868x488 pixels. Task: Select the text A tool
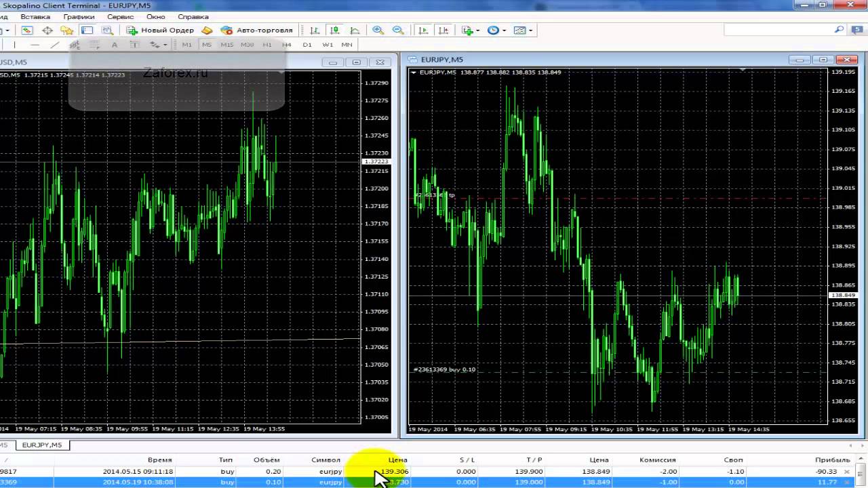[x=115, y=45]
